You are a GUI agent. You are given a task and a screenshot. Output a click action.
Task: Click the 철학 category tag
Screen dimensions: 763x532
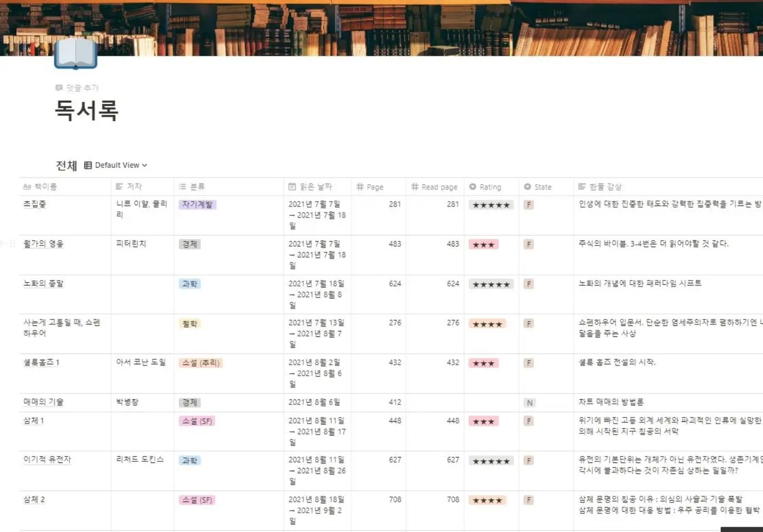coord(190,324)
